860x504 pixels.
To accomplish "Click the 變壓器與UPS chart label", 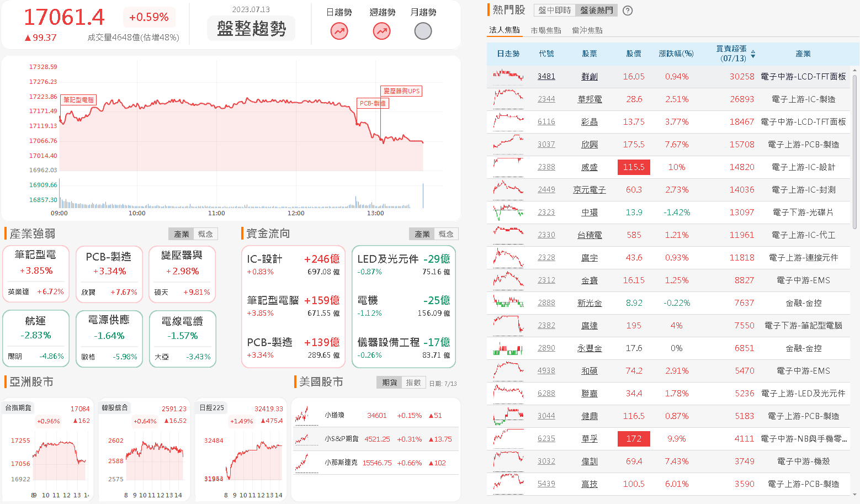I will point(401,91).
